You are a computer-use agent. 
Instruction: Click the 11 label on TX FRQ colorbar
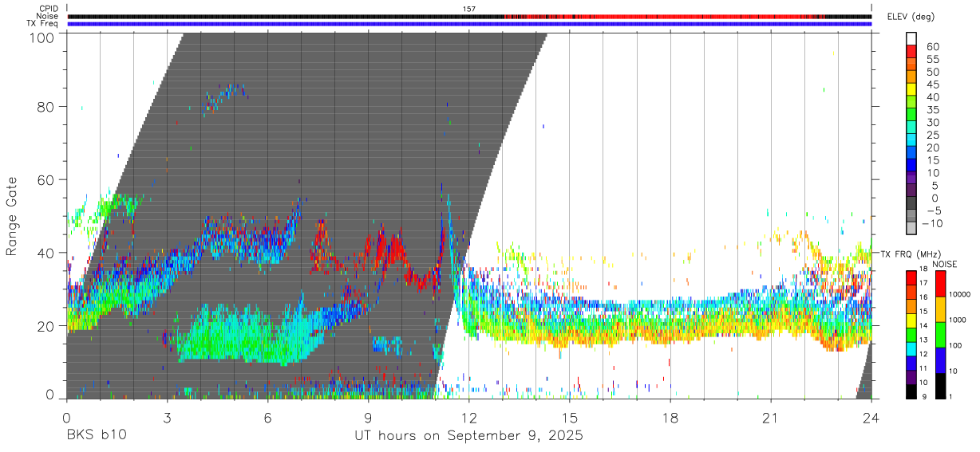tap(924, 369)
